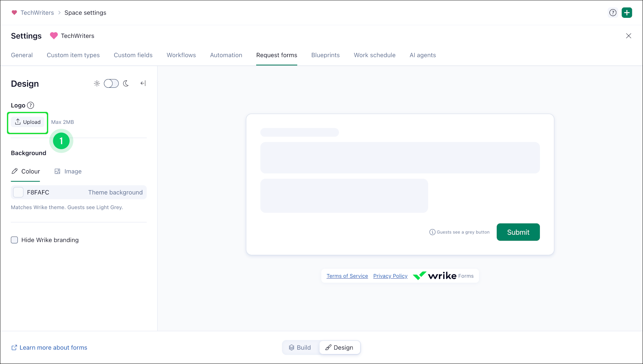This screenshot has width=643, height=364.
Task: Close the settings panel with X
Action: (629, 36)
